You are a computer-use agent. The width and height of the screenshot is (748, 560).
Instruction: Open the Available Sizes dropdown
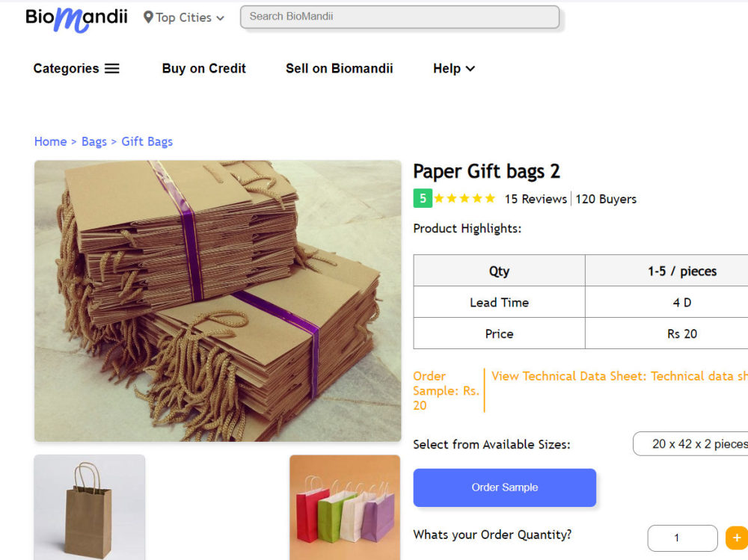pyautogui.click(x=690, y=443)
